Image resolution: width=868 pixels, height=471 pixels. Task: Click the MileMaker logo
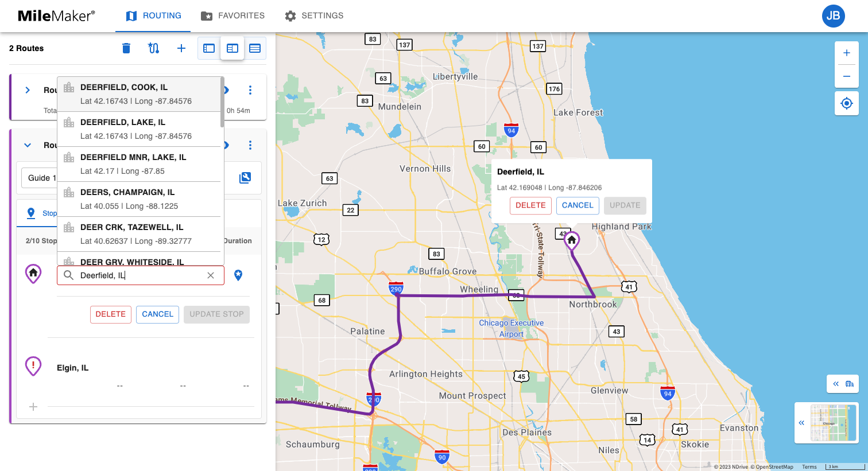point(56,16)
